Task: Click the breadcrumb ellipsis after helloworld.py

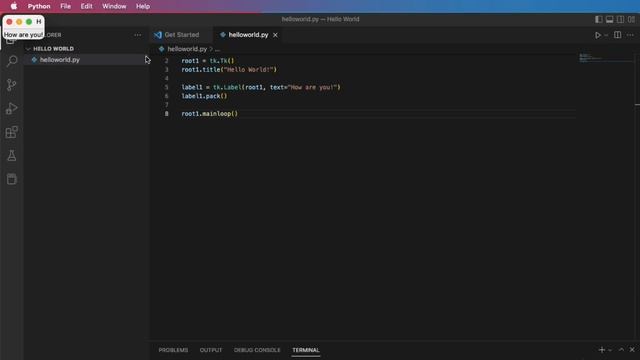Action: (x=218, y=49)
